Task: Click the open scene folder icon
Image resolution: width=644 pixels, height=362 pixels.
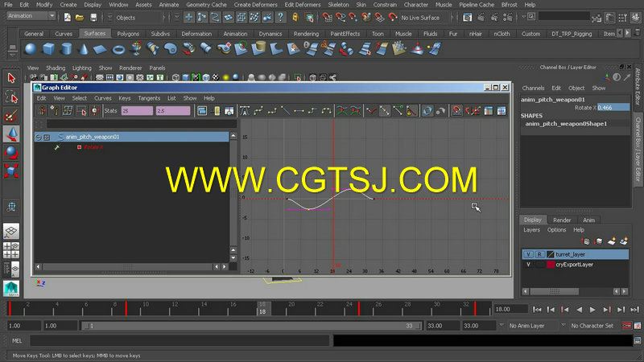Action: (x=80, y=18)
